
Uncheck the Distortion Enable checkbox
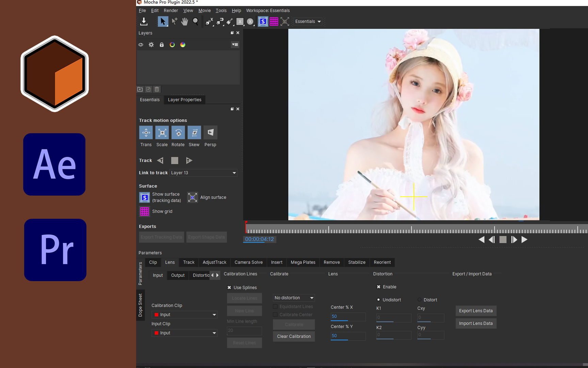pos(379,287)
